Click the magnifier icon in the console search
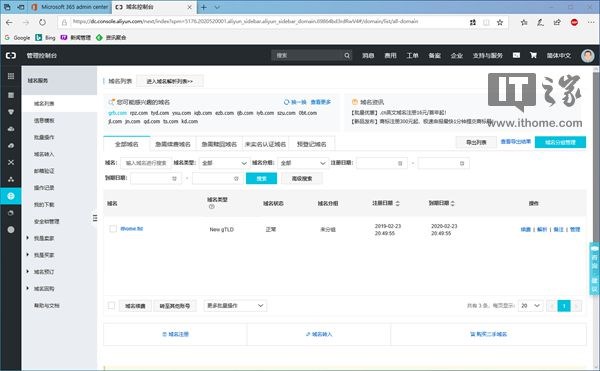Screen dimensions: 600x371 (347, 55)
